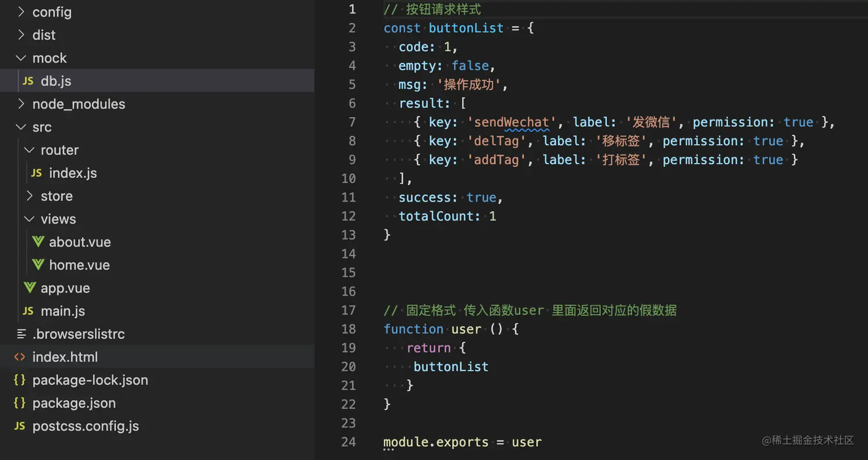Expand the dist folder chevron
868x460 pixels.
tap(21, 35)
